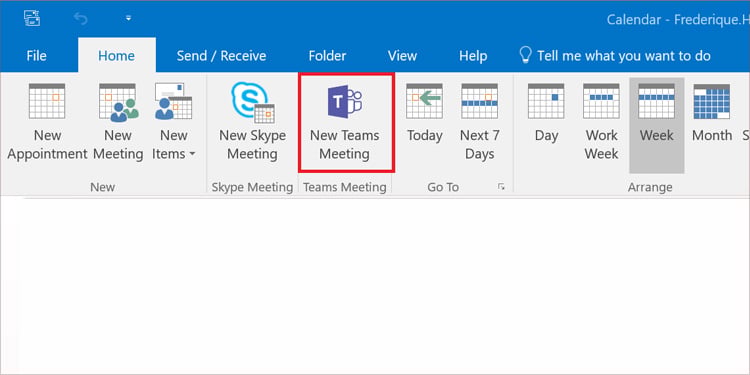This screenshot has height=375, width=750.
Task: Switch calendar to Work Week view
Action: (x=601, y=122)
